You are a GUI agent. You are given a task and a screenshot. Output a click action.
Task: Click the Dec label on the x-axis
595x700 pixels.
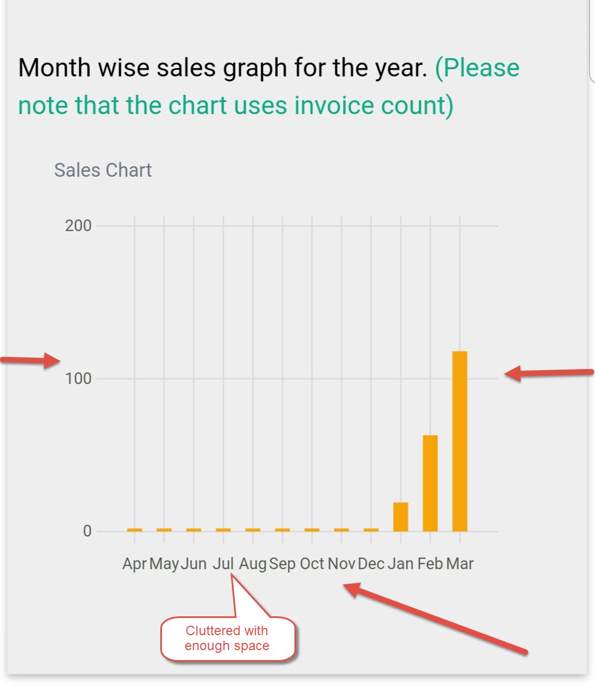coord(371,564)
